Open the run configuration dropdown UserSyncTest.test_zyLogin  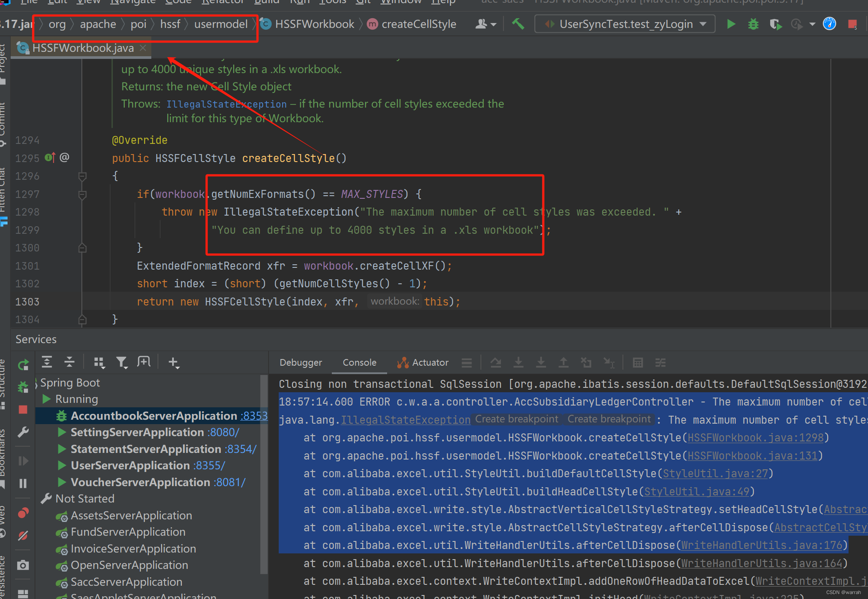click(625, 24)
